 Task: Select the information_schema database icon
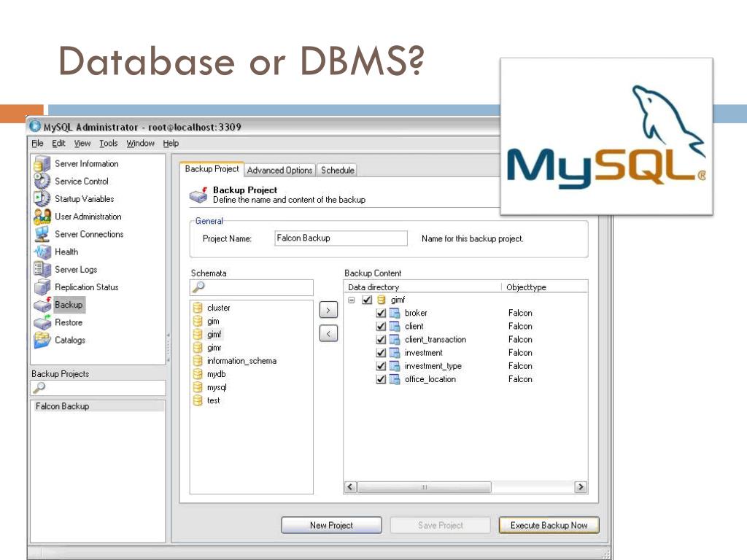[x=198, y=360]
